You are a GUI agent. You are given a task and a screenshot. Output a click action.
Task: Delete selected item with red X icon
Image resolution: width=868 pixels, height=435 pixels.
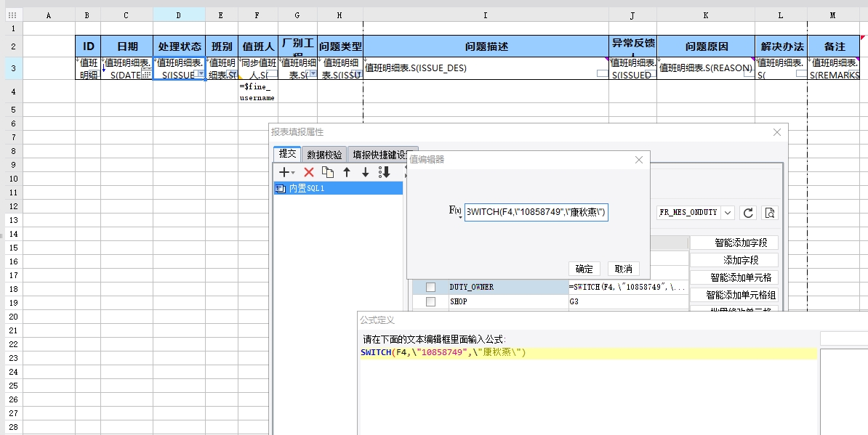click(308, 172)
